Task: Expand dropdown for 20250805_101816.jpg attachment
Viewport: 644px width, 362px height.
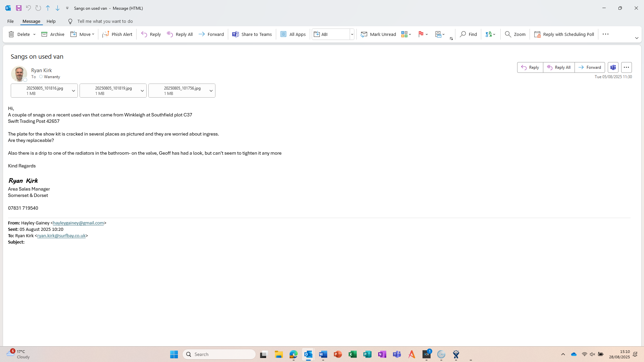Action: click(x=73, y=91)
